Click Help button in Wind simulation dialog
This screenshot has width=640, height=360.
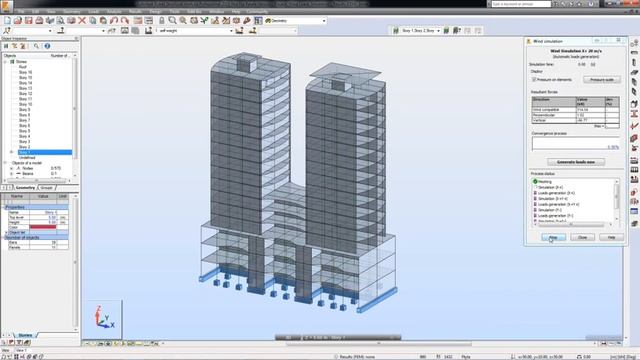pyautogui.click(x=611, y=237)
